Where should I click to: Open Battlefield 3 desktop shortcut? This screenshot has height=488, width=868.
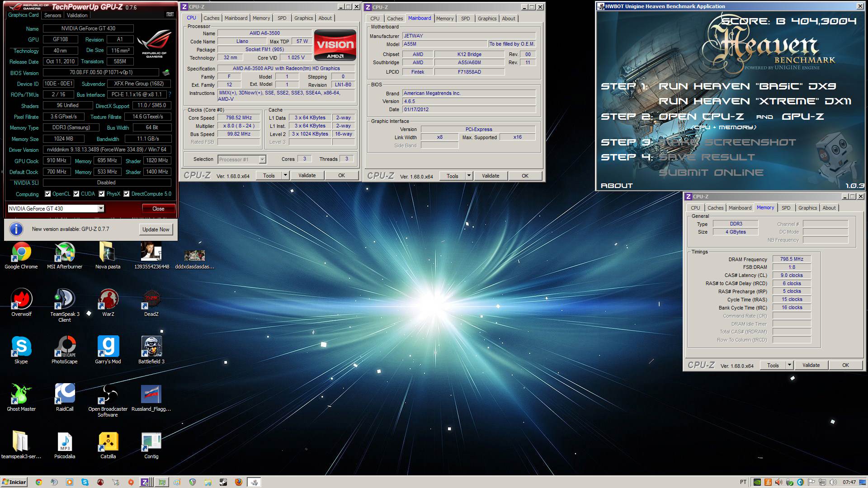(151, 350)
